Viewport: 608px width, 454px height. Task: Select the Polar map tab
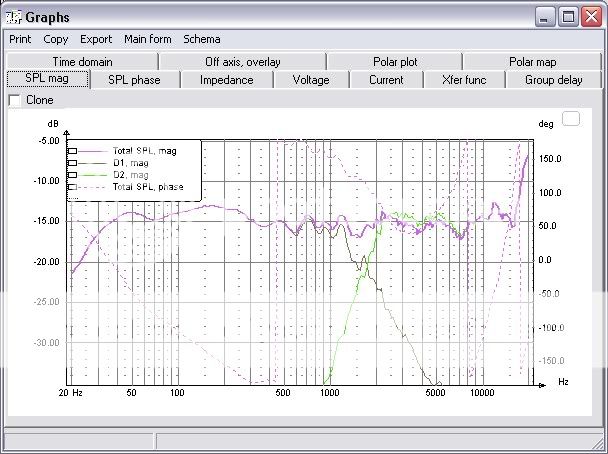pyautogui.click(x=533, y=62)
